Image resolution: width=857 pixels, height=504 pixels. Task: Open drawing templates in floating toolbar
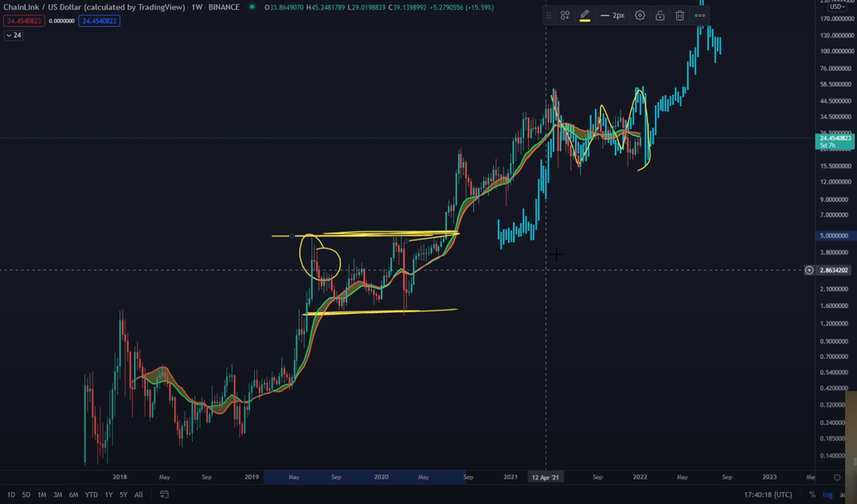pyautogui.click(x=565, y=15)
